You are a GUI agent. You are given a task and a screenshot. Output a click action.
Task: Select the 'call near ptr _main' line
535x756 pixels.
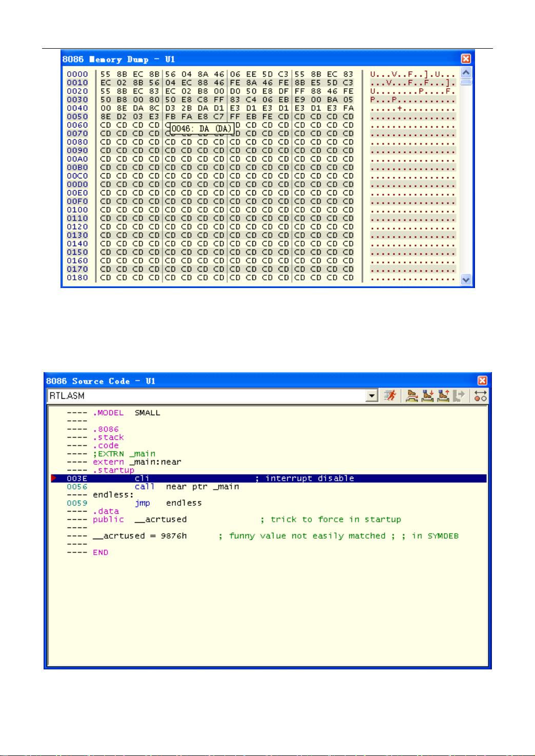point(187,486)
